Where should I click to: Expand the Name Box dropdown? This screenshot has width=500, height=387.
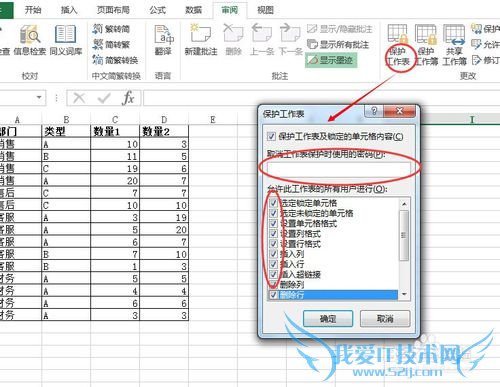39,98
